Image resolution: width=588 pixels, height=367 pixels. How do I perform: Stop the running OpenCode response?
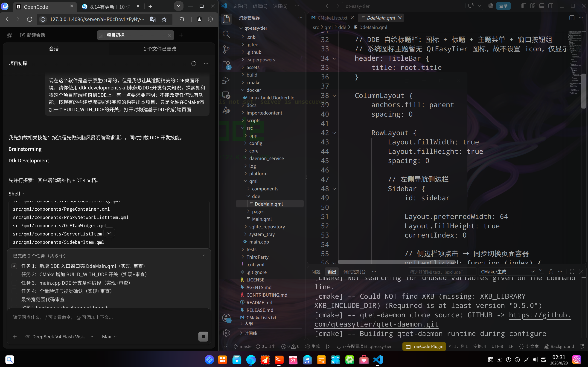(x=203, y=336)
